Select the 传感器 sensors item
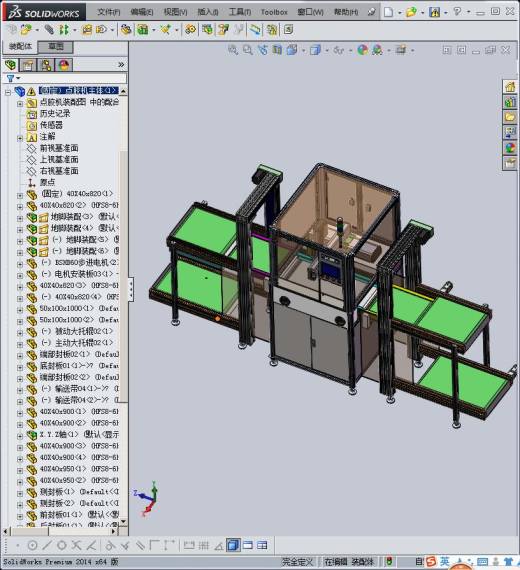 pos(51,125)
